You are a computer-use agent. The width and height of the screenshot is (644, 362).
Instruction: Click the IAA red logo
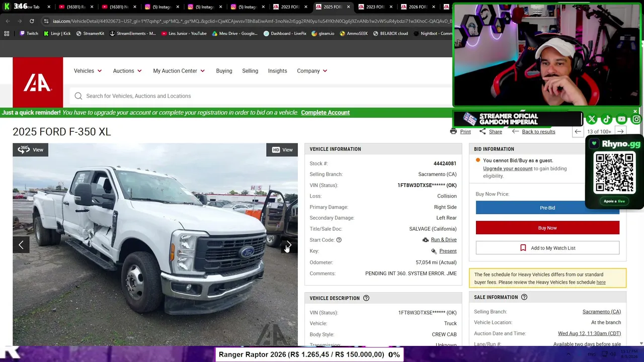tap(38, 82)
